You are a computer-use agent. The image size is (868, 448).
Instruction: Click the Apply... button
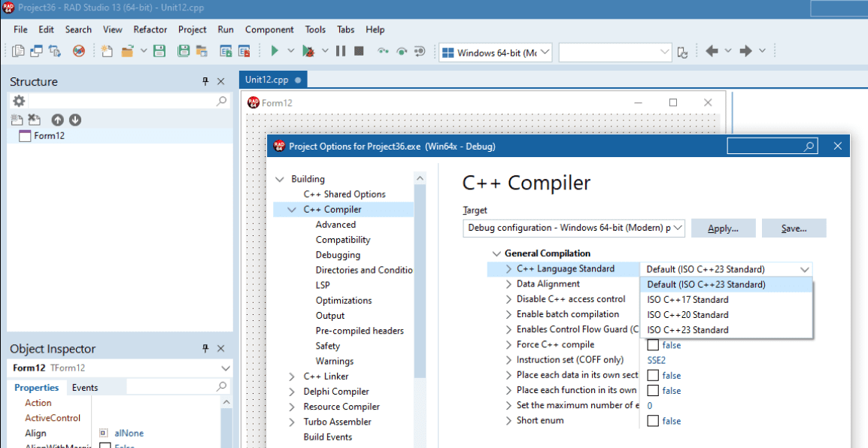723,229
